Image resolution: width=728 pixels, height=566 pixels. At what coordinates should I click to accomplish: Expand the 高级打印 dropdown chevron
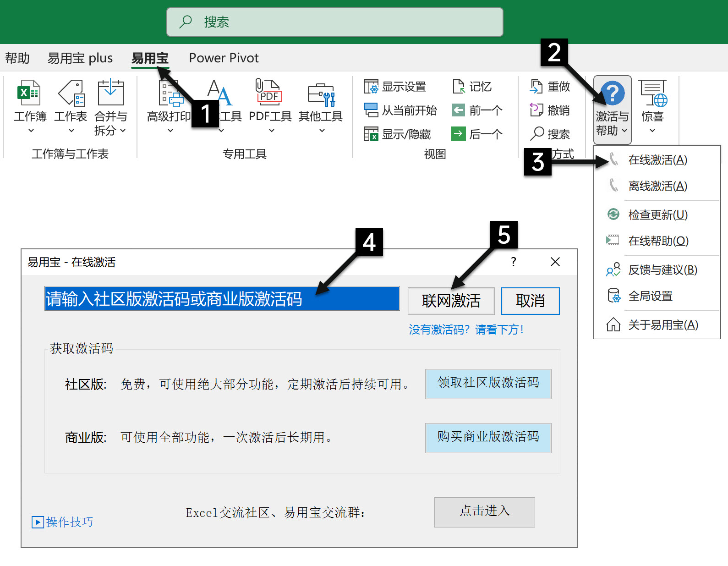coord(170,131)
